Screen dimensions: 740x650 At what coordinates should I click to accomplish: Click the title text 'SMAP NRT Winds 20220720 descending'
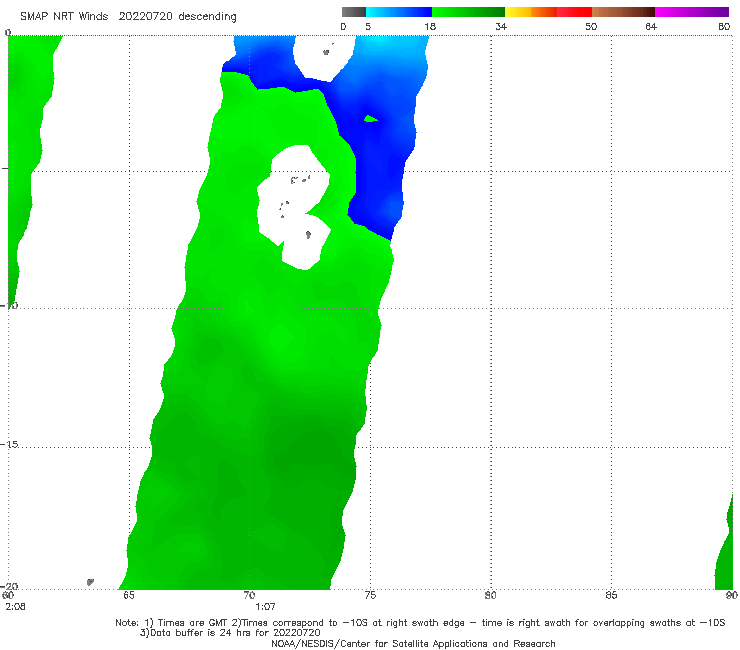point(128,16)
